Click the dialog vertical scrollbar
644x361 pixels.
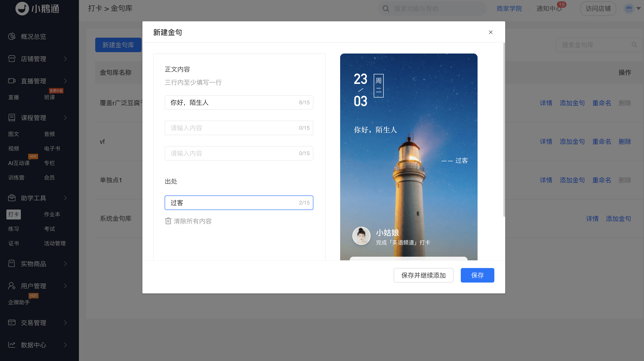pos(504,129)
